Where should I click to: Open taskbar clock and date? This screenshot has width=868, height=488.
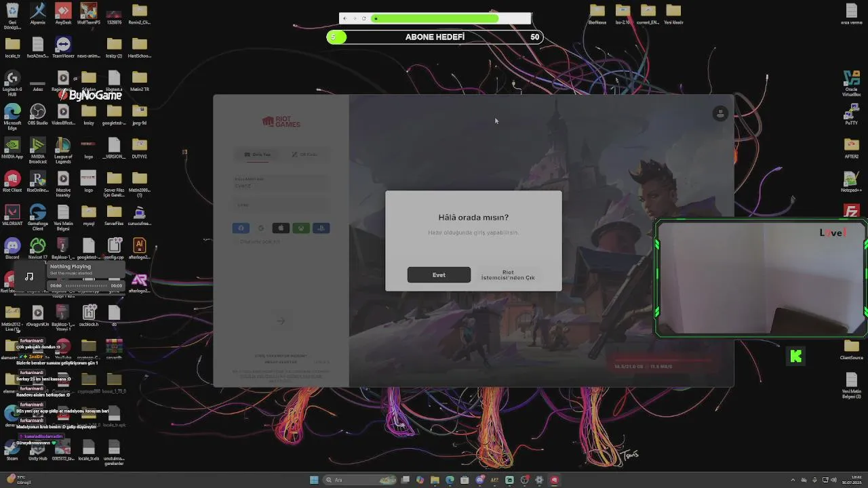coord(851,480)
